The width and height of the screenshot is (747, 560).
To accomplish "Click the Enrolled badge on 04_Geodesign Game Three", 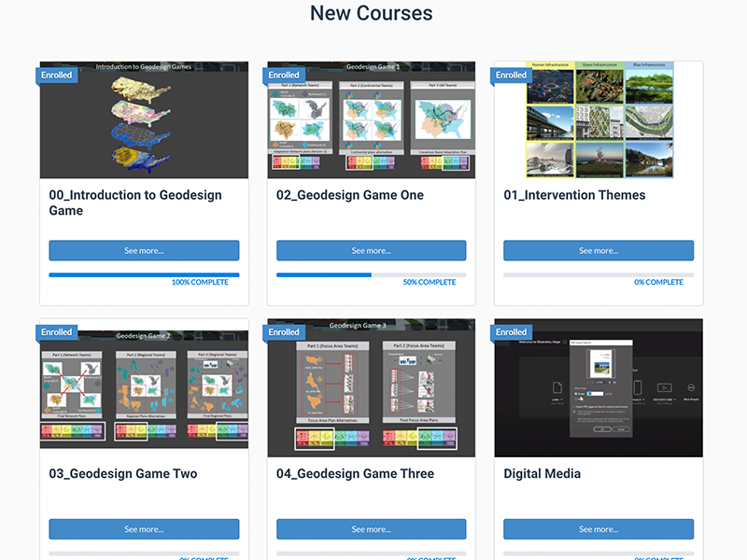I will pos(284,332).
